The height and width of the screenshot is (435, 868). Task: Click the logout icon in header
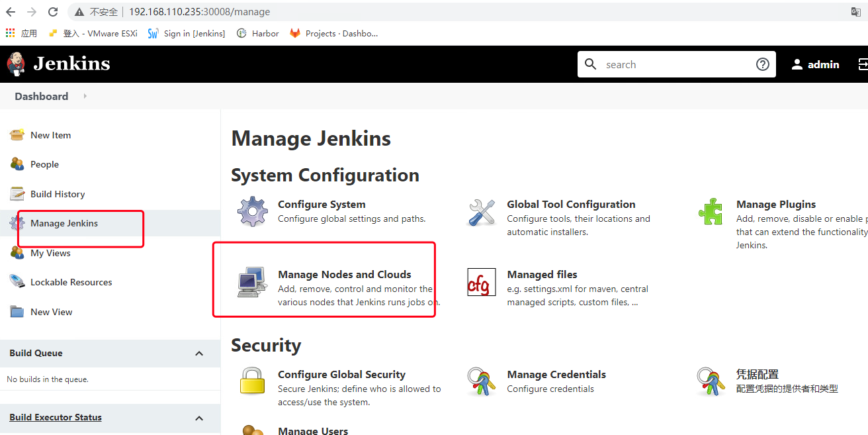863,64
